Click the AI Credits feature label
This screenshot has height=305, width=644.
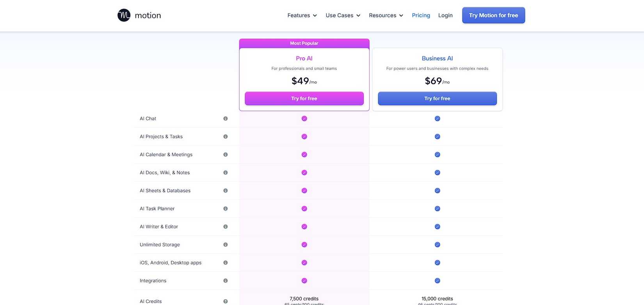[151, 301]
